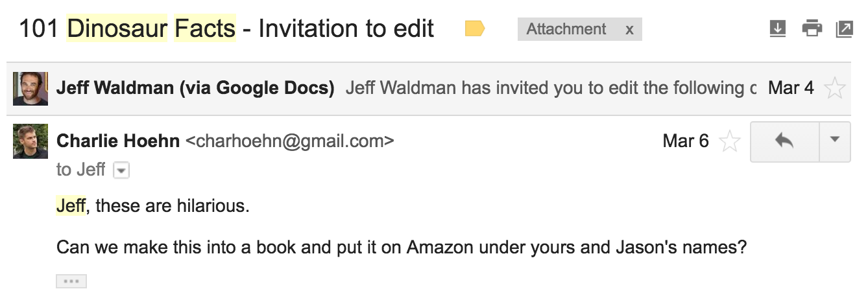Screen dimensions: 868x302
Task: Click the yellow importance marker label
Action: point(475,29)
